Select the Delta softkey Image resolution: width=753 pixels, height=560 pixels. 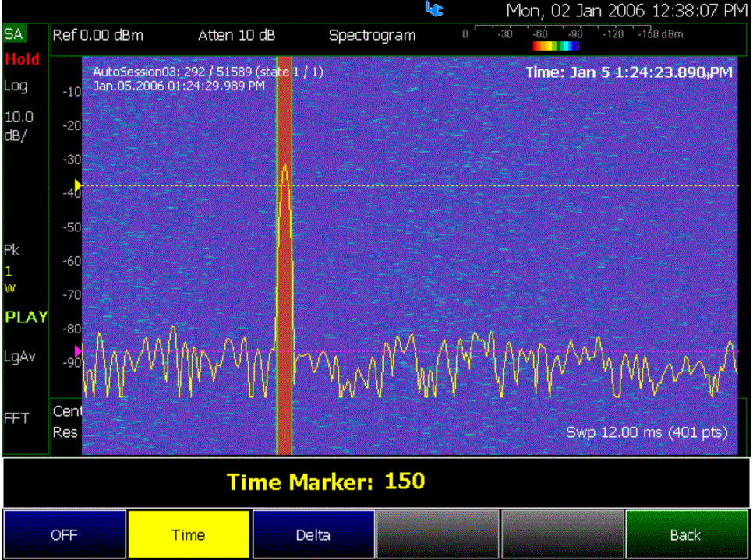tap(313, 534)
